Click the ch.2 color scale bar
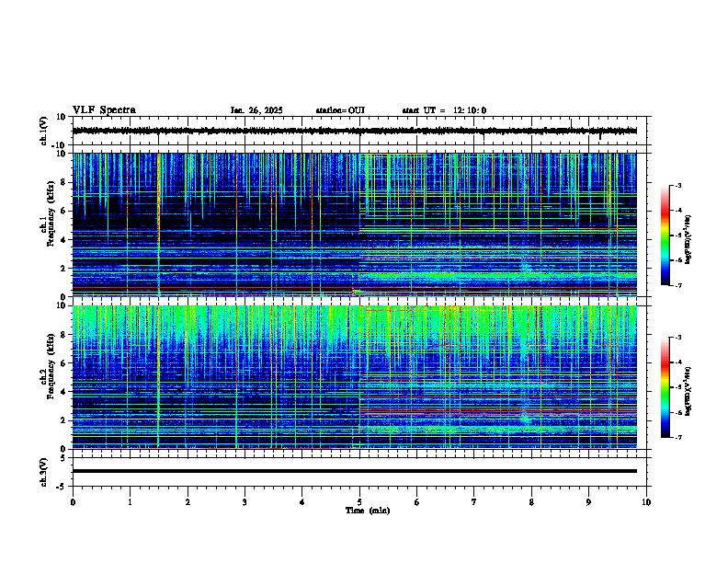Screen dimensions: 728x563 tap(665, 387)
